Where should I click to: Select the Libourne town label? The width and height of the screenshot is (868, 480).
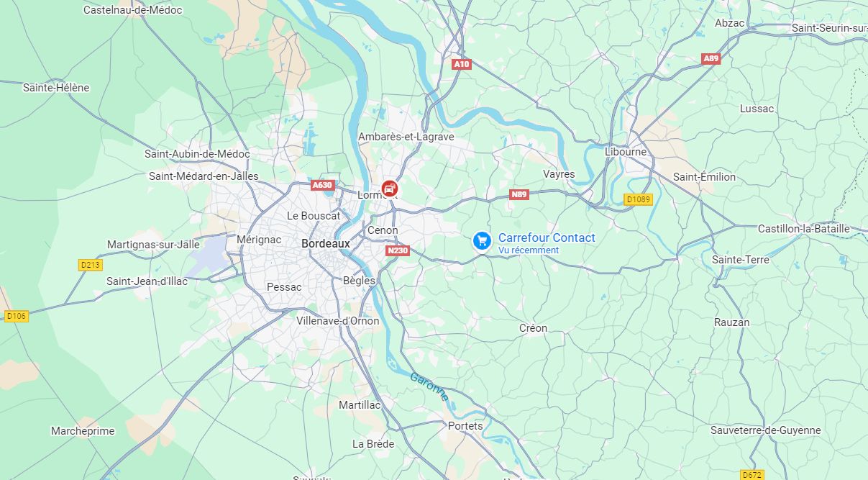(626, 152)
